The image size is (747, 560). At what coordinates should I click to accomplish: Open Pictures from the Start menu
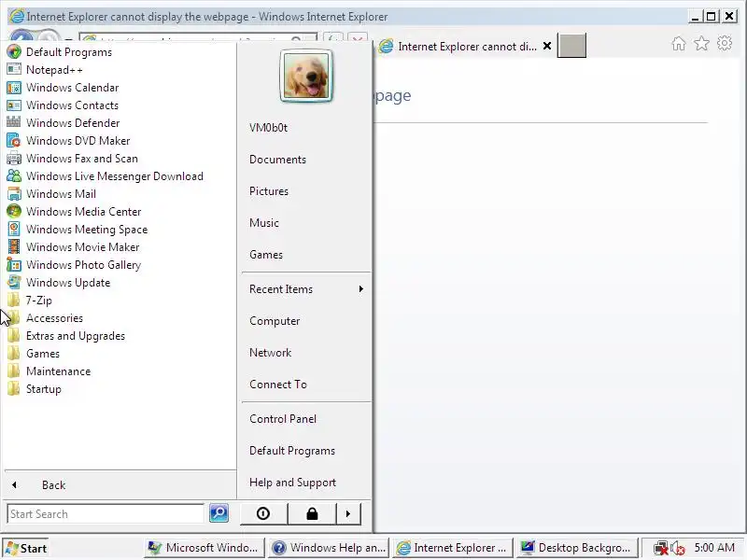[269, 191]
